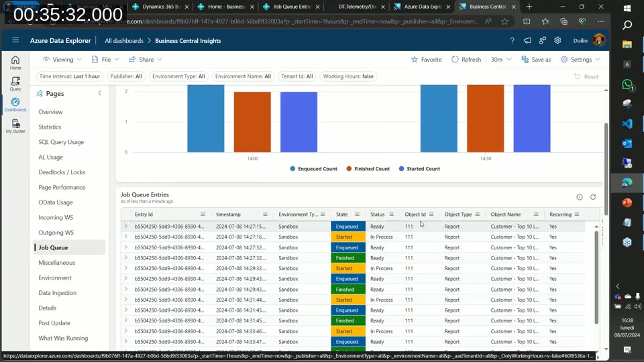Screen dimensions: 644x362
Task: Open the Settings dropdown
Action: point(580,60)
